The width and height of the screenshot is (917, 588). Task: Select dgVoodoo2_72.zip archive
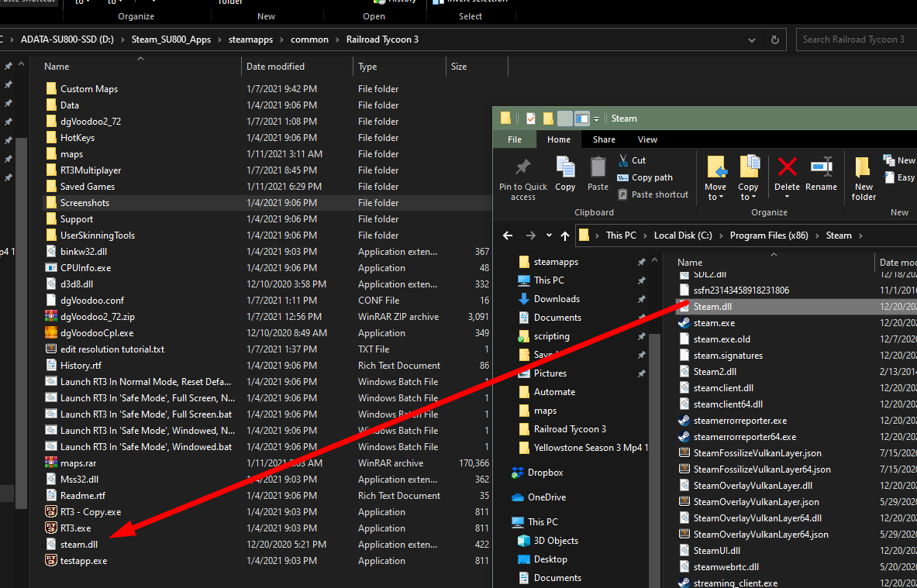[x=98, y=317]
